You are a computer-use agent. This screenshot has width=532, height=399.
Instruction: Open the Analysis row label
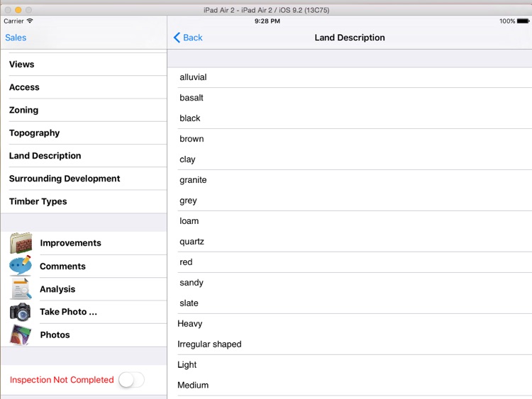pyautogui.click(x=57, y=289)
